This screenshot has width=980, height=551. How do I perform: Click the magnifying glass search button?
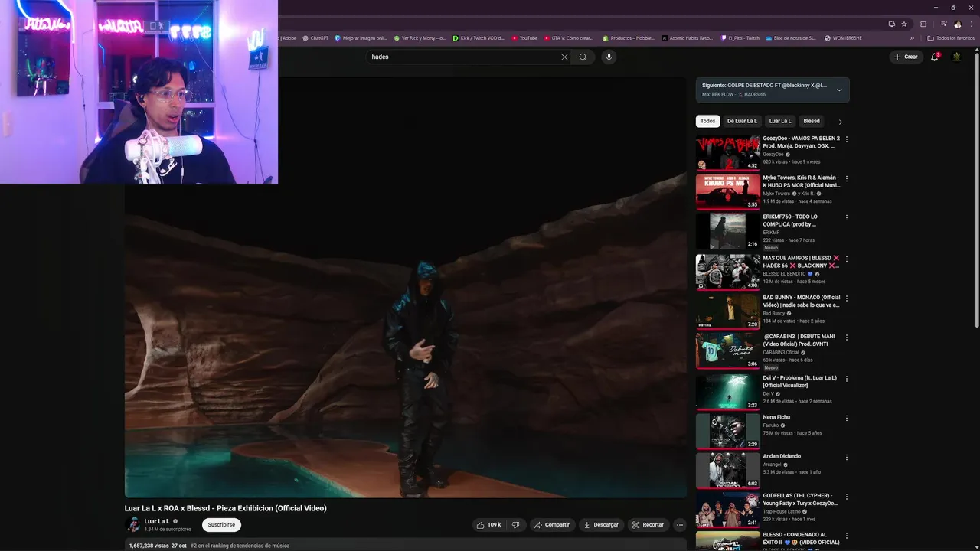(x=583, y=57)
